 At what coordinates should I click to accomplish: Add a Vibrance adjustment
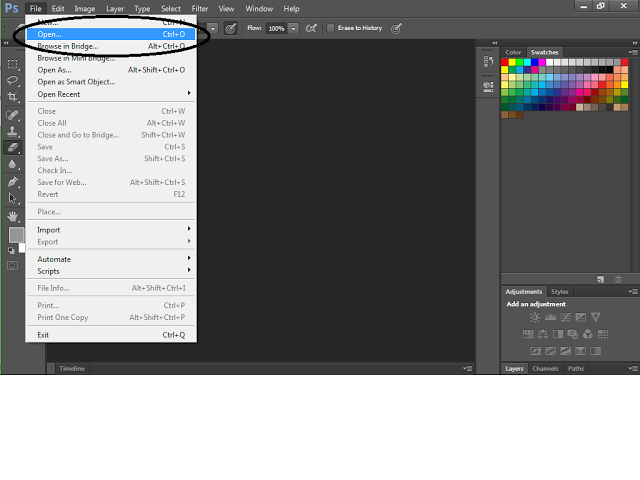(596, 317)
